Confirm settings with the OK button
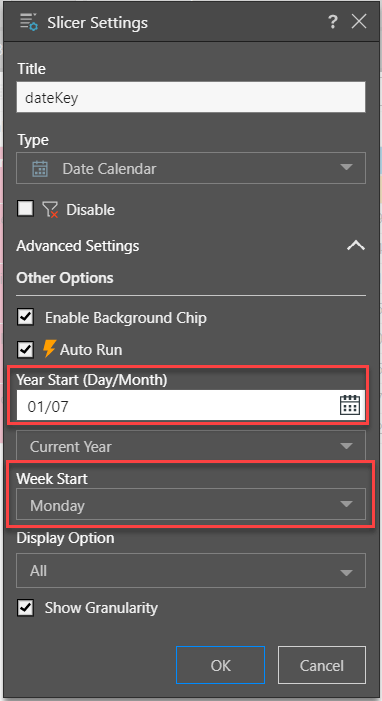 [221, 665]
